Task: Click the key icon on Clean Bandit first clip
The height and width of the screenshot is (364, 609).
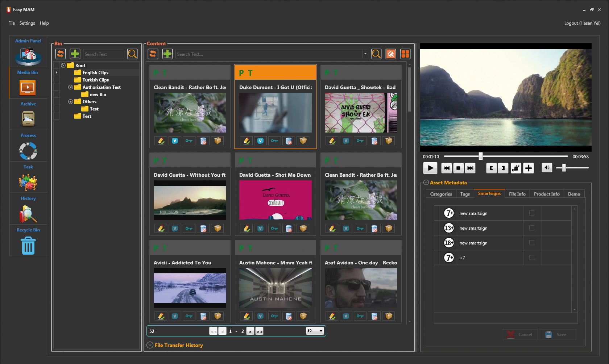Action: (189, 141)
